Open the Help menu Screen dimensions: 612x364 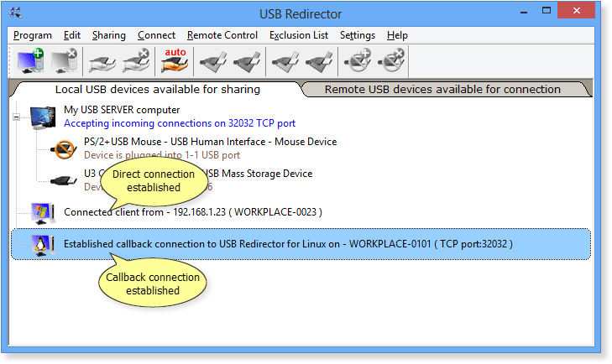pos(397,35)
